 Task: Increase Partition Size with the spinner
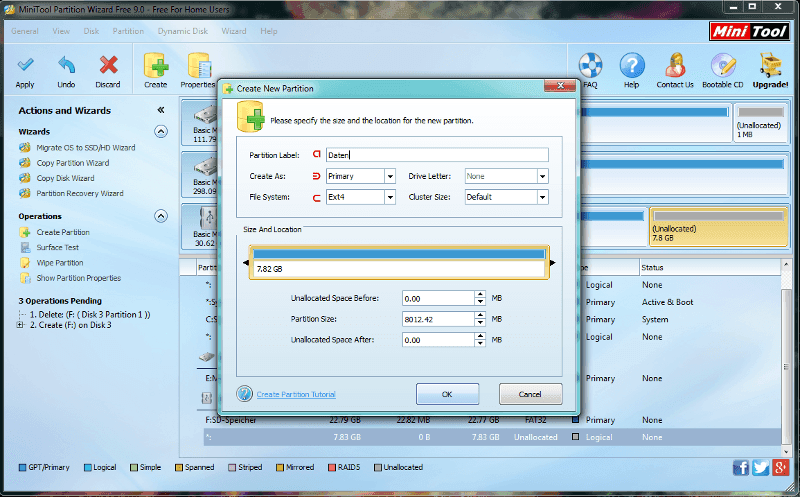click(x=480, y=316)
